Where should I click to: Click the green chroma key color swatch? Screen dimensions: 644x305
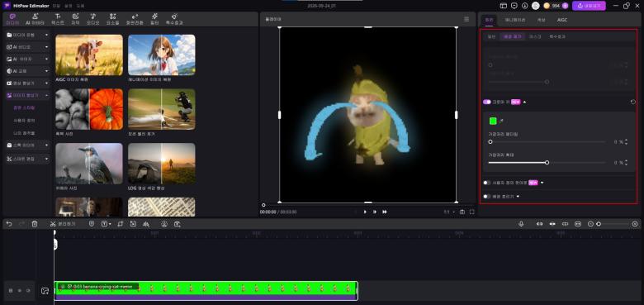point(493,121)
